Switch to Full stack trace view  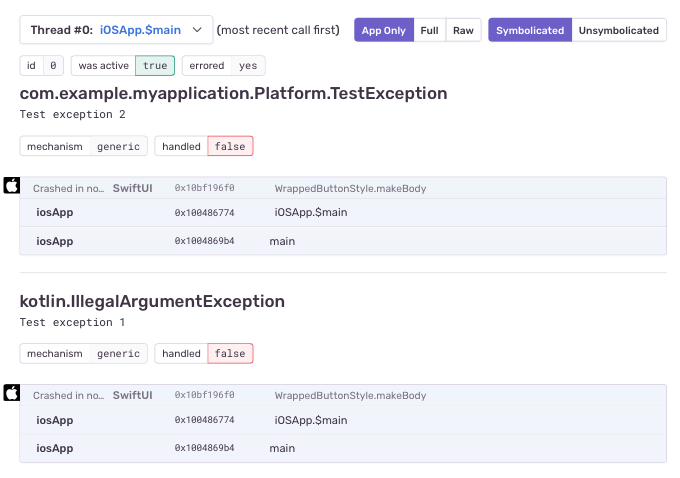coord(429,30)
